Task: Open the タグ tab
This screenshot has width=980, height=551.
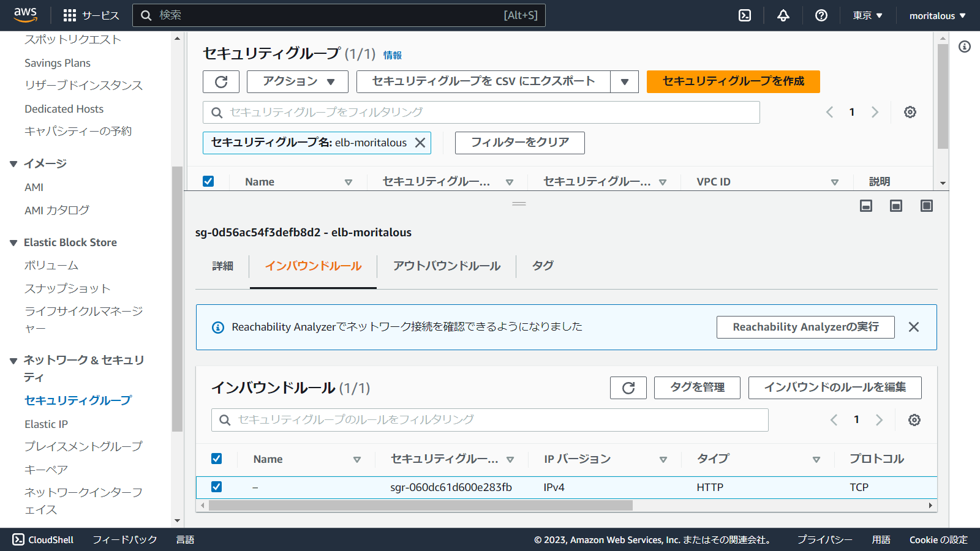Action: (x=541, y=266)
